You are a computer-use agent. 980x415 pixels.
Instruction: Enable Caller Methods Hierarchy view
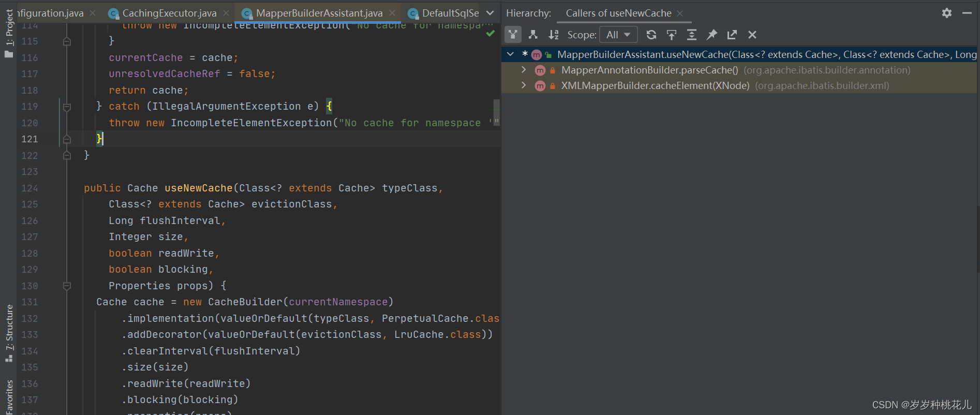tap(513, 35)
